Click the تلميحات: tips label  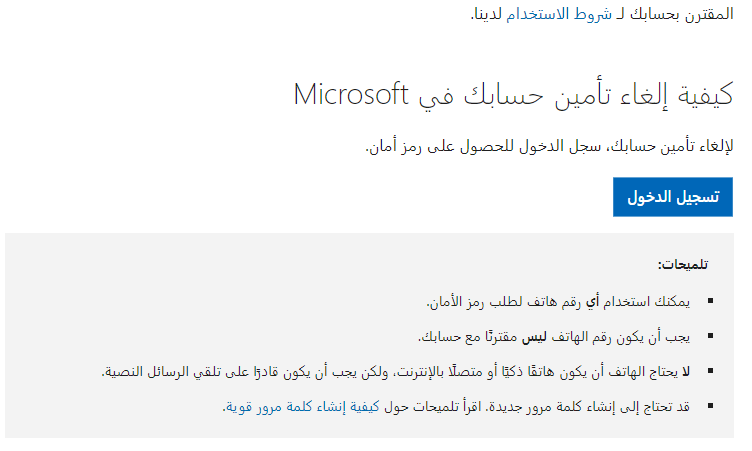tap(682, 265)
